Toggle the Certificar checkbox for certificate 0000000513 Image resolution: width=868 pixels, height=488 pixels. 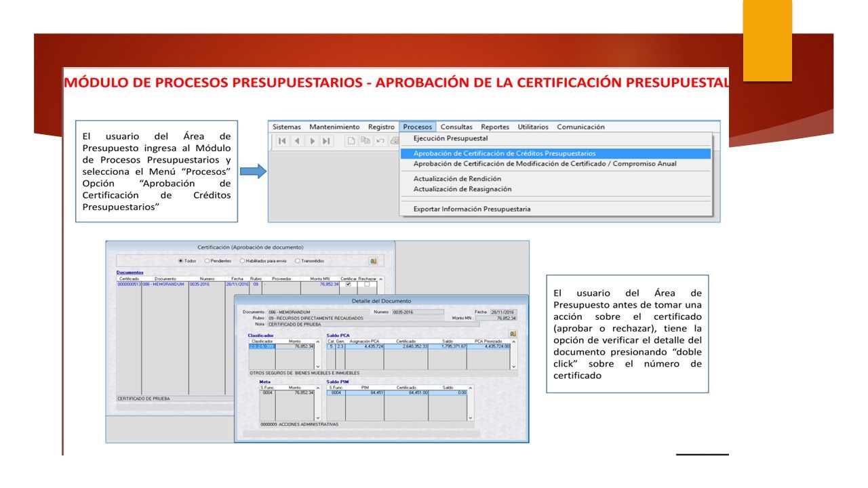[x=349, y=284]
